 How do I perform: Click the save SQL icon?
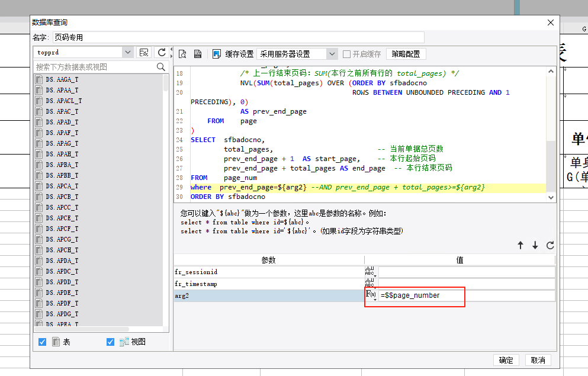point(198,54)
